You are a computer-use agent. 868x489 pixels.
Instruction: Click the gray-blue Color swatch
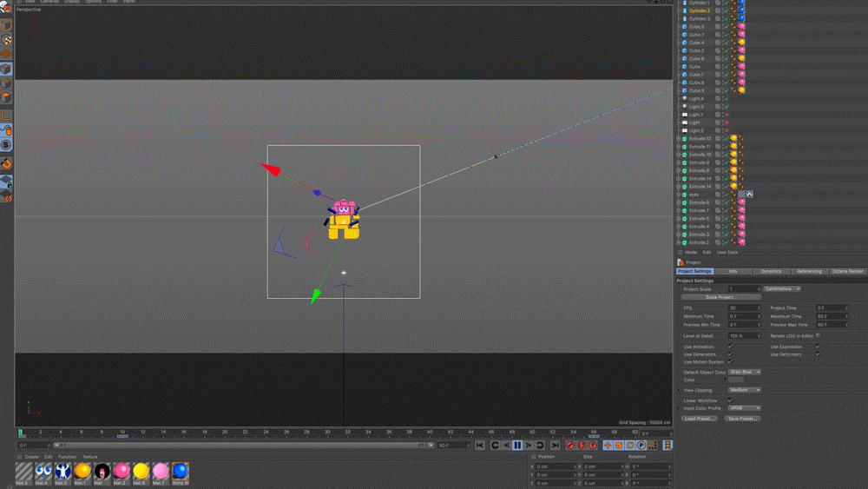[x=736, y=380]
